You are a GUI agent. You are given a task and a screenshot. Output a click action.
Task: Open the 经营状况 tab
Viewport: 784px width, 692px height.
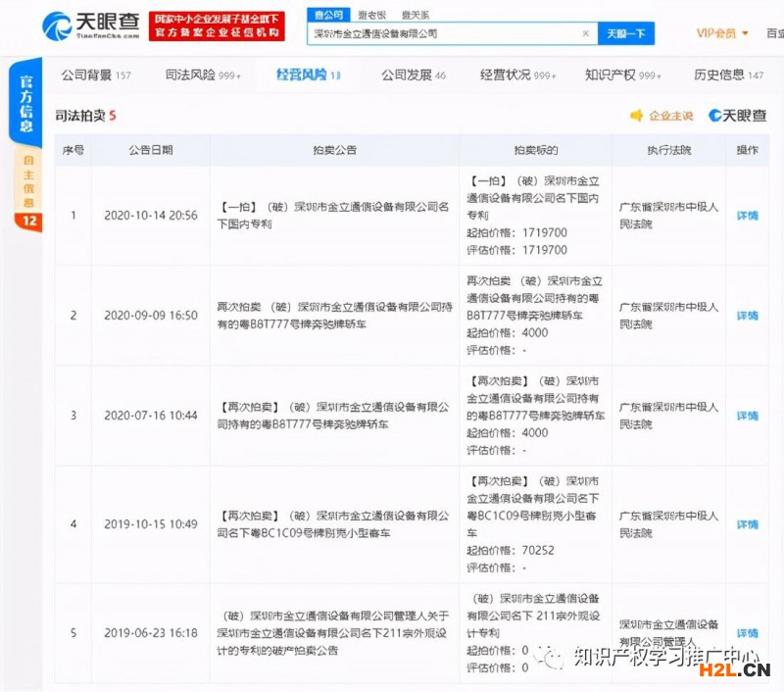[x=518, y=75]
